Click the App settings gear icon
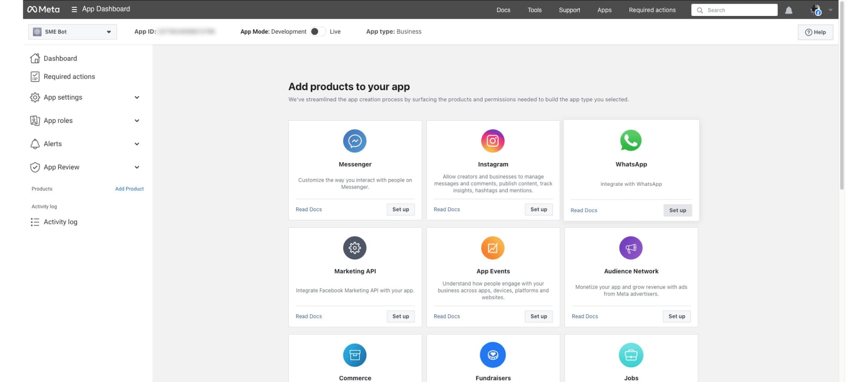This screenshot has height=382, width=868. tap(35, 97)
